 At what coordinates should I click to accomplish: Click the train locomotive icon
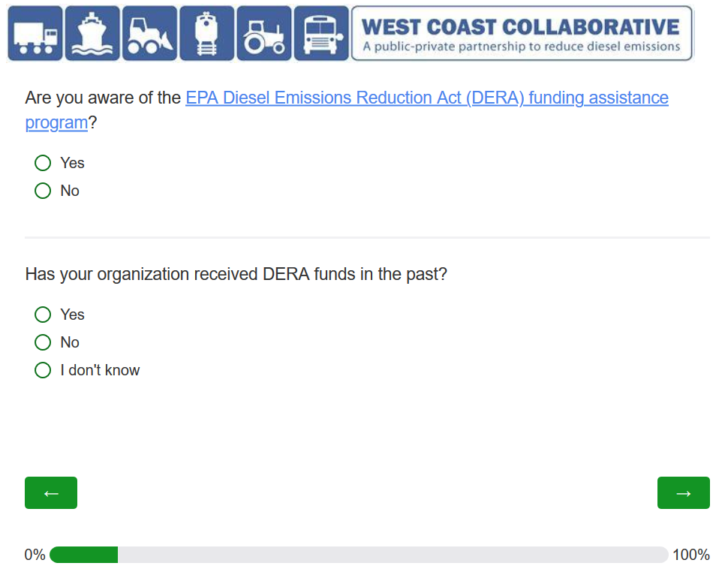[x=206, y=34]
